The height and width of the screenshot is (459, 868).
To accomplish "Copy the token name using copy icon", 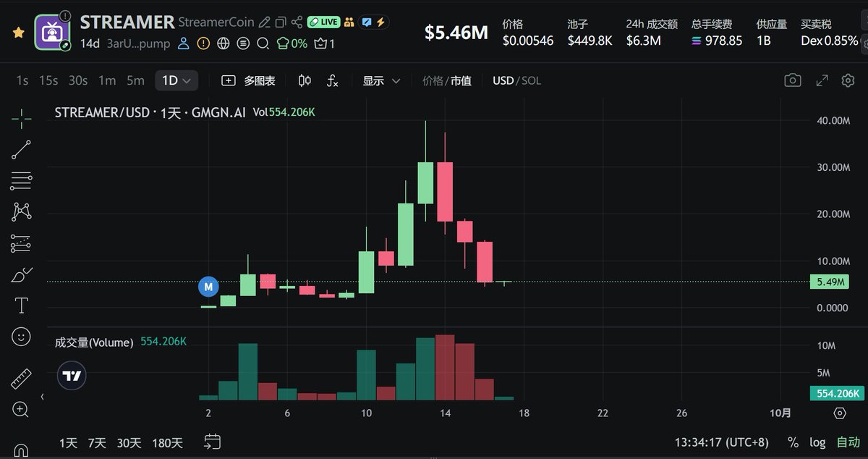I will 281,22.
